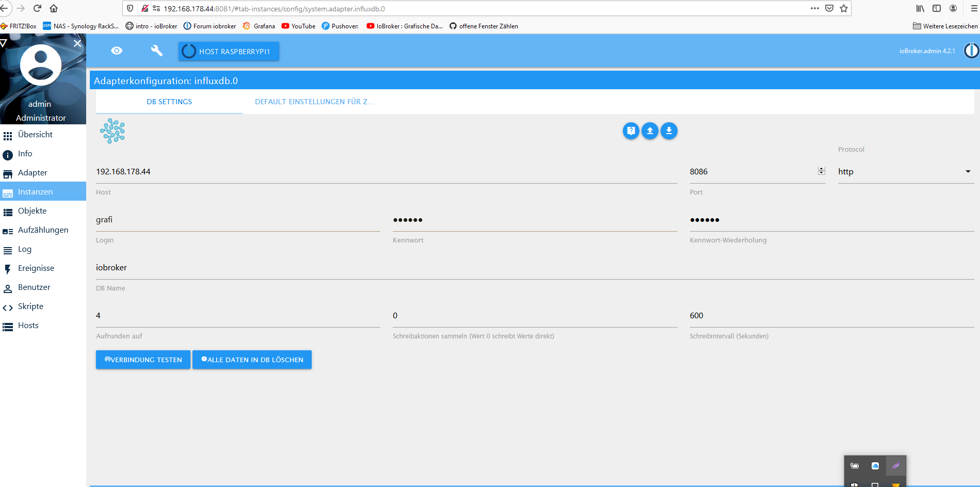Open the Weitere Lesezeichen folder

945,26
